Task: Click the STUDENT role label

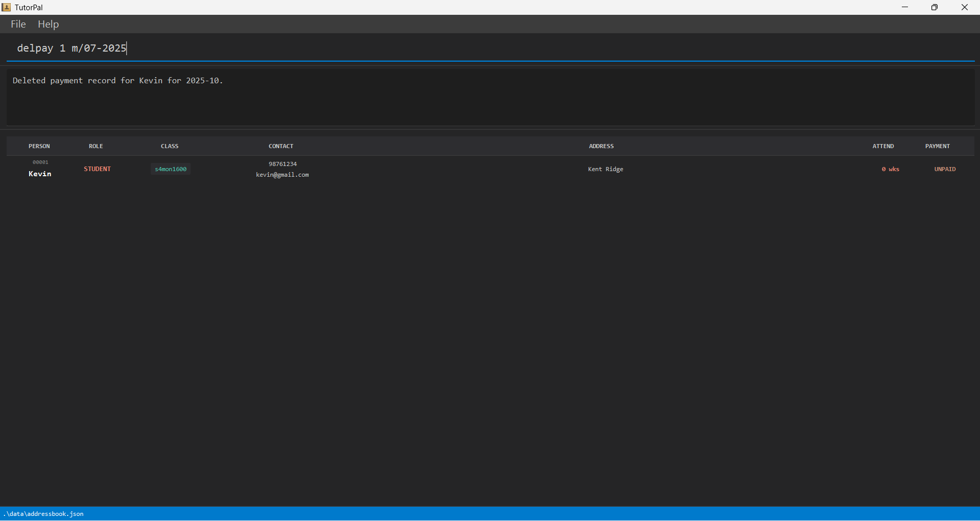Action: [97, 169]
